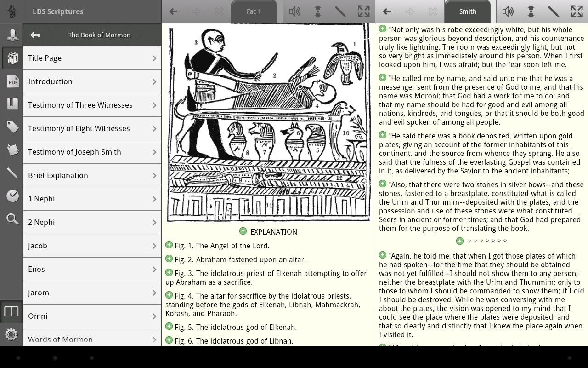Expand the plus beside "He called me by name"
Screen dimensions: 588x368
(x=383, y=77)
